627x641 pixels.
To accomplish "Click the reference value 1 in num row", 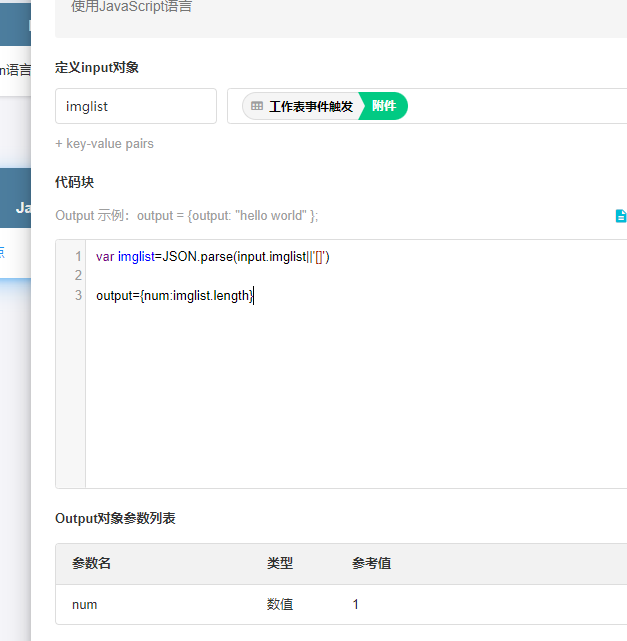I will click(355, 605).
